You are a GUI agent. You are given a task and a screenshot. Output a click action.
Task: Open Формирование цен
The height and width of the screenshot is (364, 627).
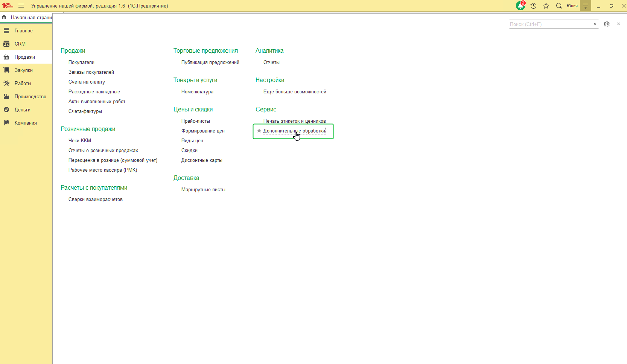click(203, 131)
